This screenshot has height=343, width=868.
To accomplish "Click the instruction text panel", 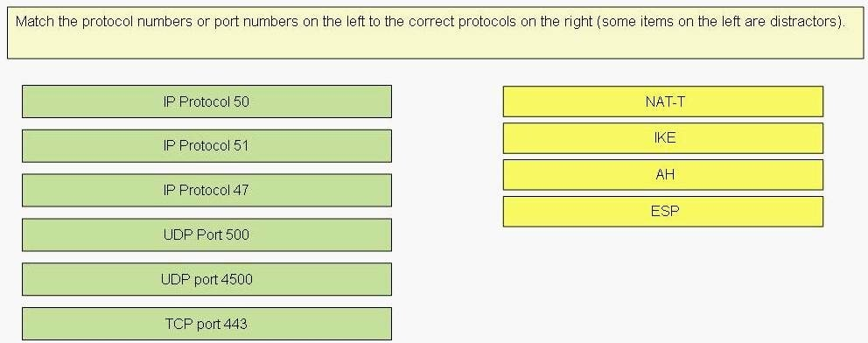I will tap(435, 32).
